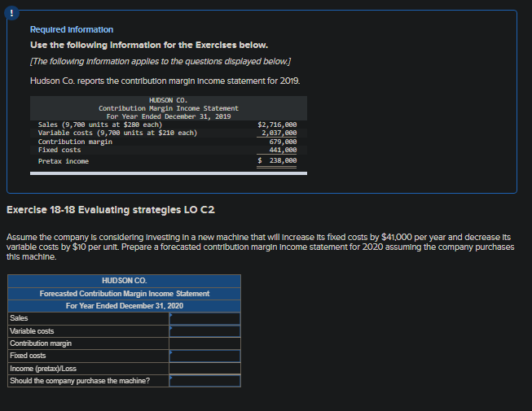Click 'Contribution Margin Income Statement' 2019 title line

click(169, 108)
